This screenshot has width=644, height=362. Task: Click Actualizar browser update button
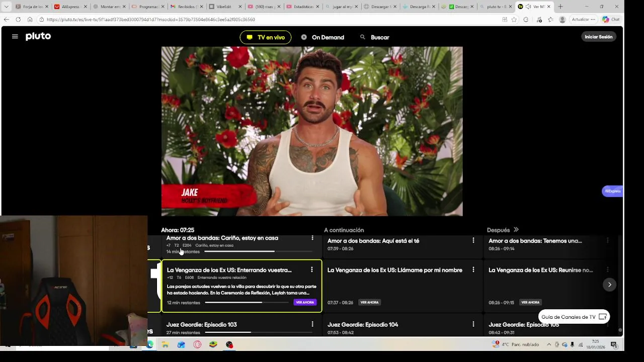pos(583,20)
